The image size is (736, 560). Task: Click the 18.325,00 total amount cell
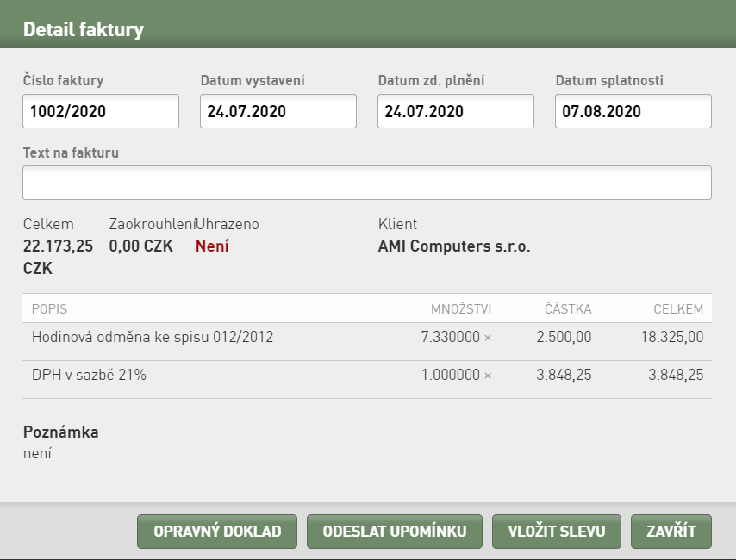coord(672,337)
